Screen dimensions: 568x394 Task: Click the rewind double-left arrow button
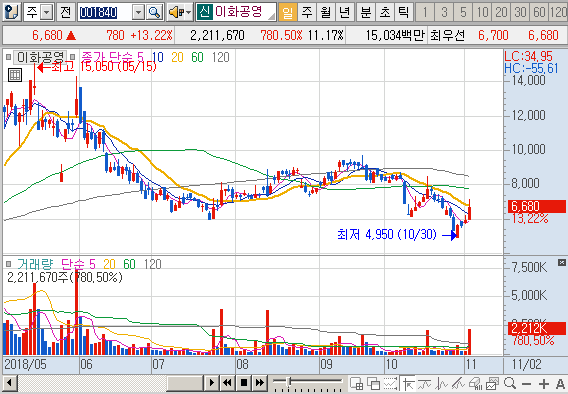(227, 383)
